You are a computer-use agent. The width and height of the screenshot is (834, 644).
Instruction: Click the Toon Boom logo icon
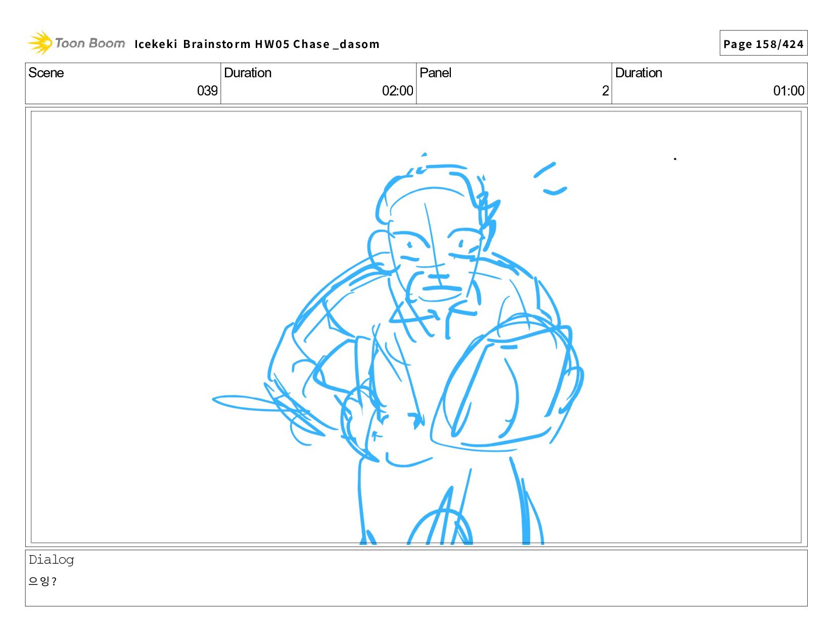pyautogui.click(x=40, y=43)
